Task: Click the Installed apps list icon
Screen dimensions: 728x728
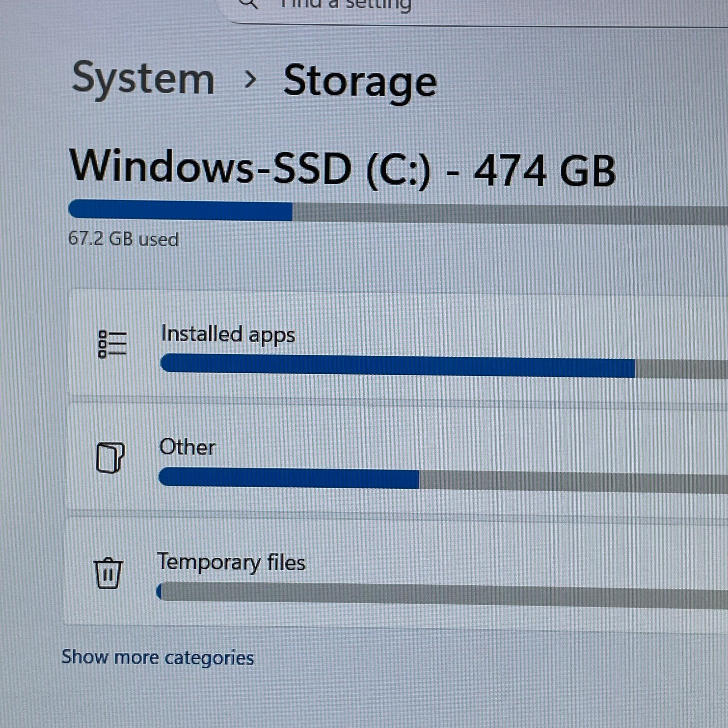Action: [112, 345]
